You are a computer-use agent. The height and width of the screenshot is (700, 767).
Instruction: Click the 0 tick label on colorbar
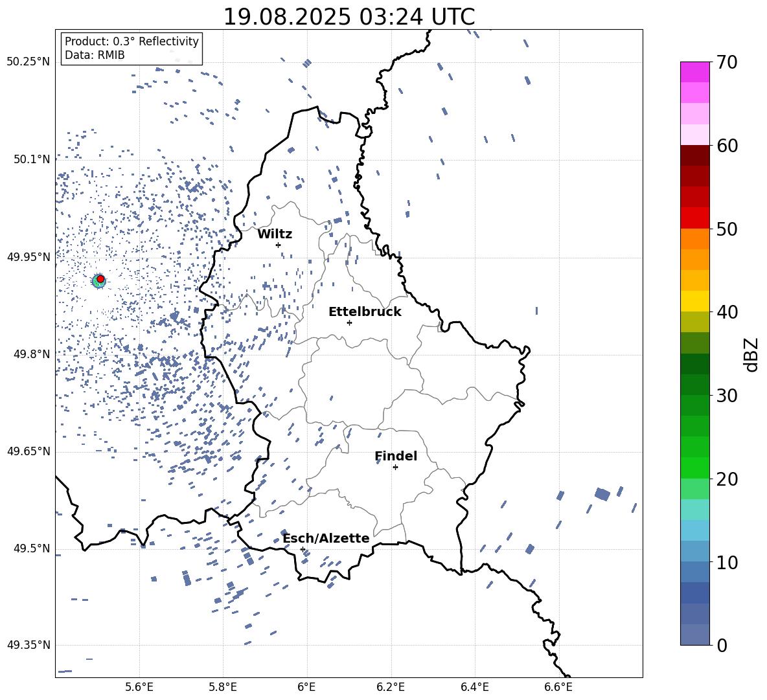click(722, 645)
